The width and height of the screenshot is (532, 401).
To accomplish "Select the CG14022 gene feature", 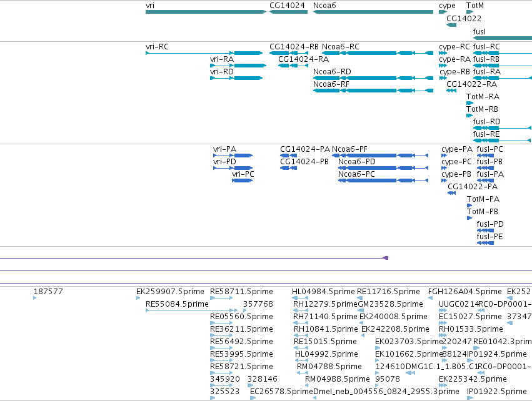I will (x=451, y=25).
